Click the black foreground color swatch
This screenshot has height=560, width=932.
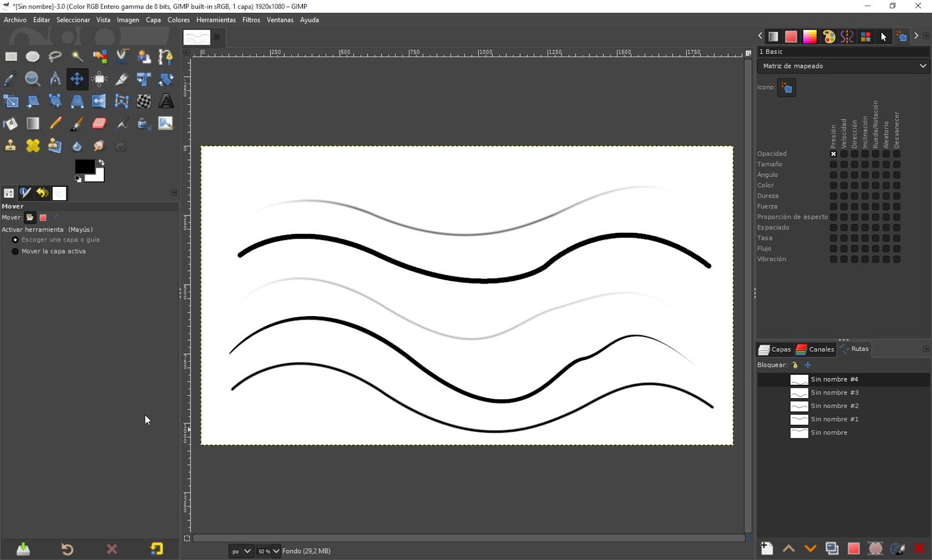(86, 167)
